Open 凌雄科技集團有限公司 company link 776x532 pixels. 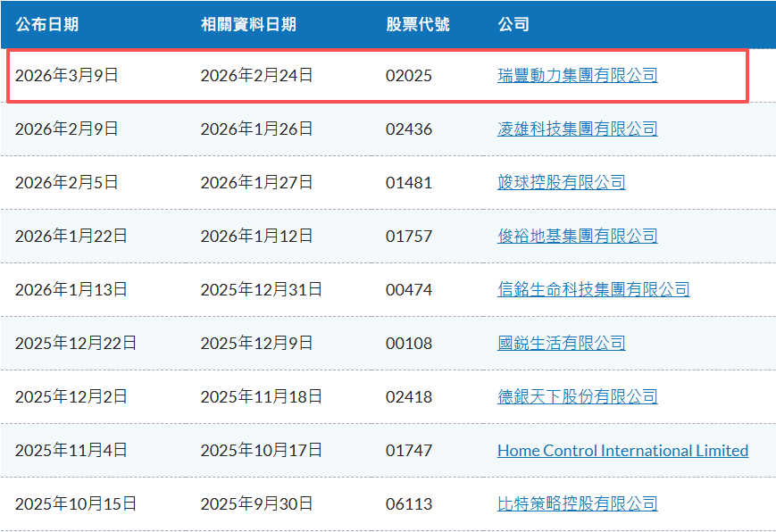click(577, 129)
